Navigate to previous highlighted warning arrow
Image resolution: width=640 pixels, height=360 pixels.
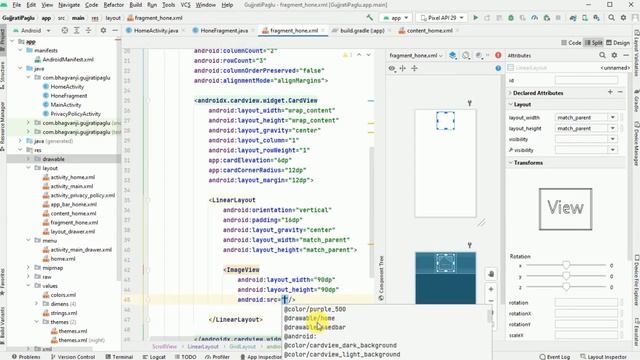coord(359,55)
